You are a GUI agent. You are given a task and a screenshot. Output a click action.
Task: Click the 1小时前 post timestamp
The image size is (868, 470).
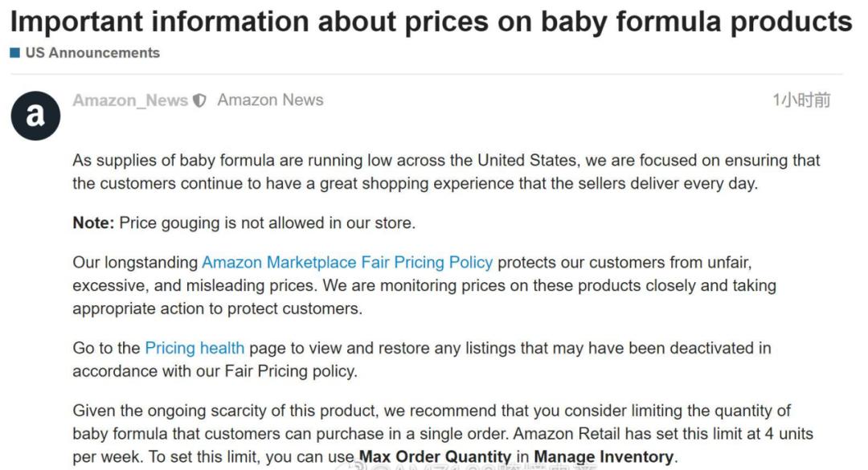(x=801, y=100)
